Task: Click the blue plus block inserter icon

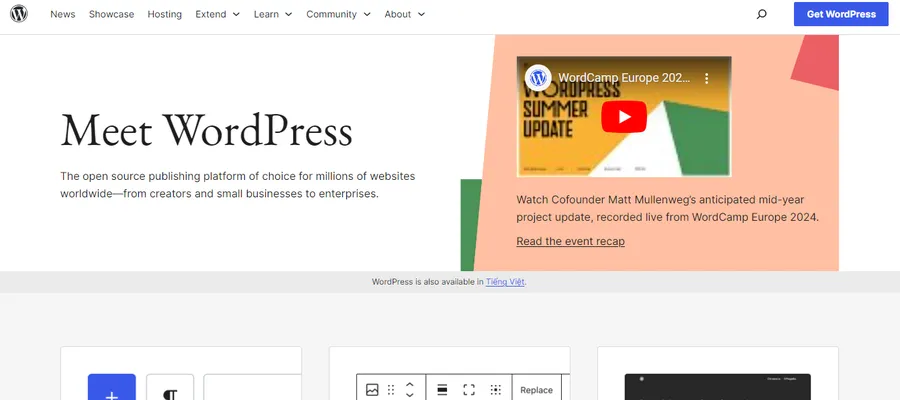Action: pyautogui.click(x=112, y=387)
